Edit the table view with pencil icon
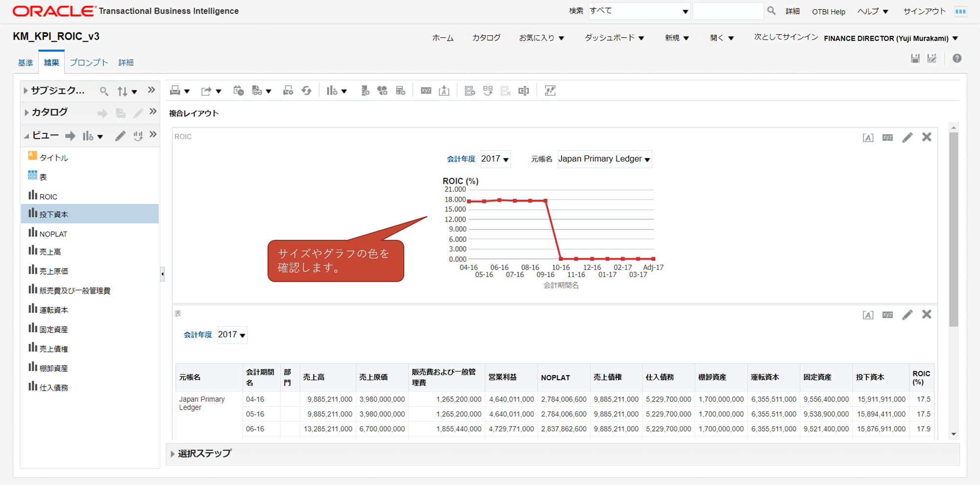Viewport: 980px width, 486px height. pos(907,314)
